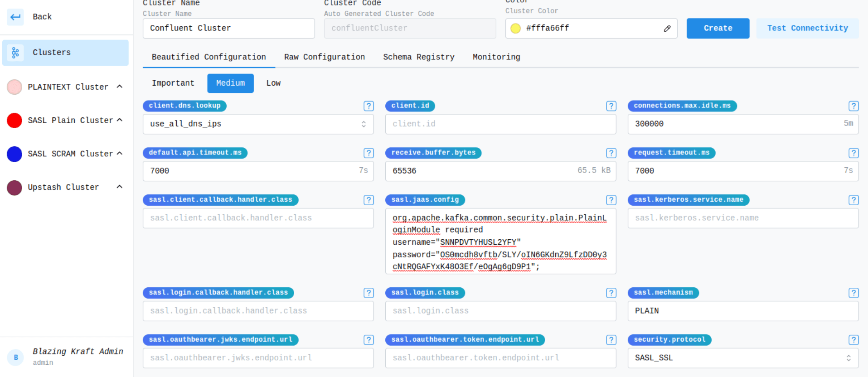This screenshot has width=868, height=377.
Task: Open help for sasl.mechanism
Action: [853, 293]
